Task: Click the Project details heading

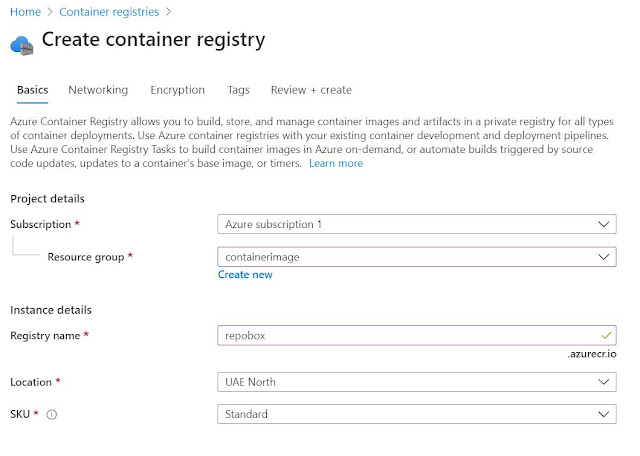Action: pyautogui.click(x=47, y=199)
